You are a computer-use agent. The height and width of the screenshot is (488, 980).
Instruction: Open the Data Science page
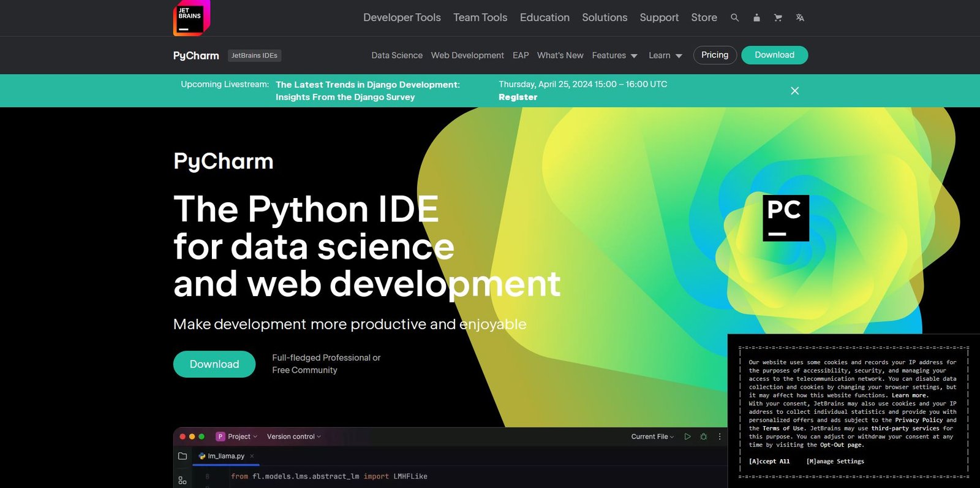(397, 55)
